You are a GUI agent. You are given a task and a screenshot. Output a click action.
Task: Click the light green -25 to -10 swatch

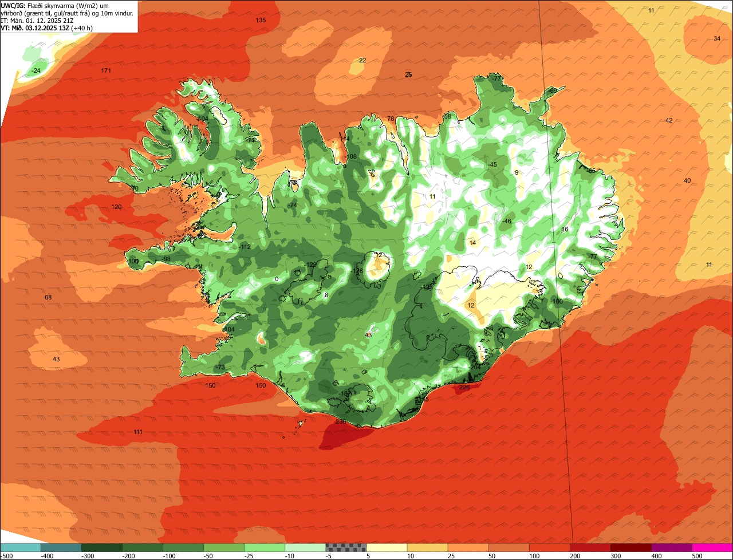[265, 547]
